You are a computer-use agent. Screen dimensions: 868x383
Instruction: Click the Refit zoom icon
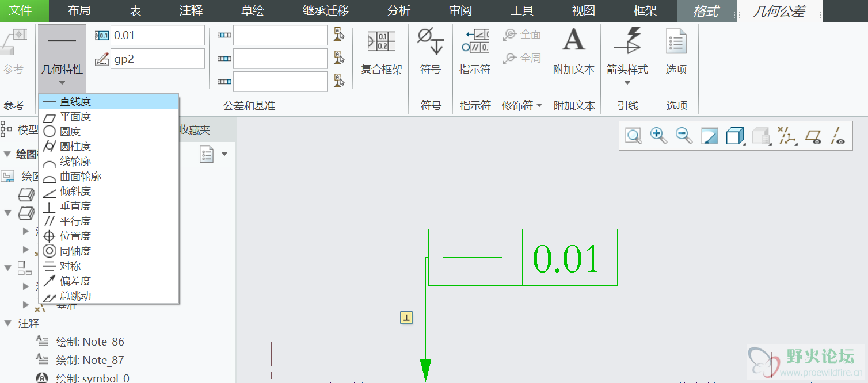pos(634,136)
